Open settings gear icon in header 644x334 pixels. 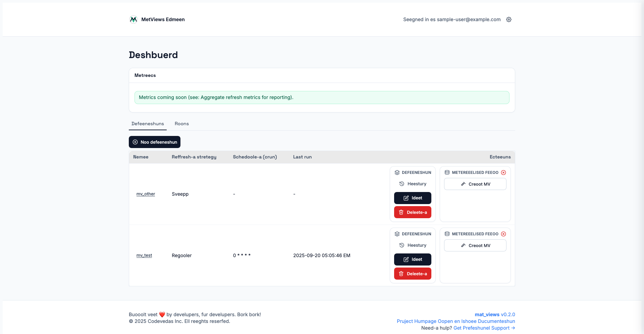click(509, 19)
